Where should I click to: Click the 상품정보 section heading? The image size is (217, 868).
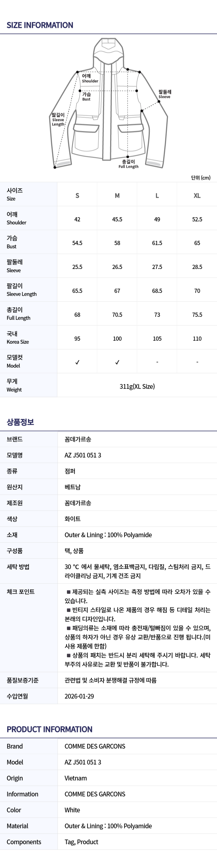point(20,422)
